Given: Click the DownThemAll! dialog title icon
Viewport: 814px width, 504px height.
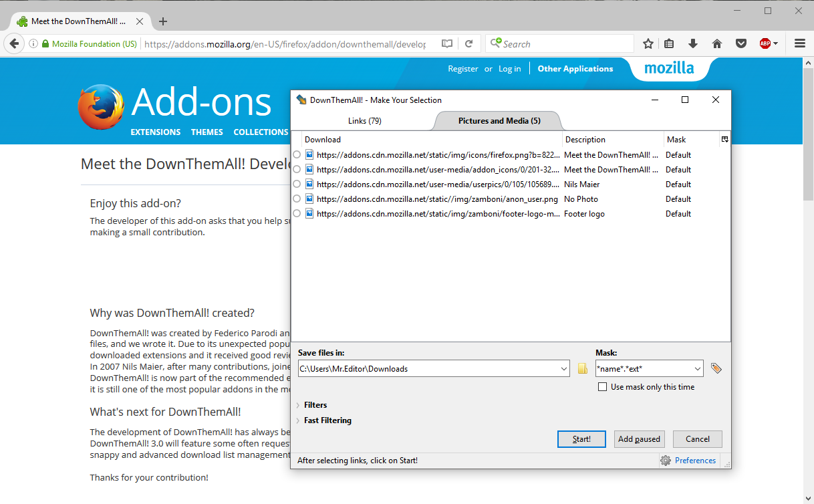Looking at the screenshot, I should tap(301, 100).
